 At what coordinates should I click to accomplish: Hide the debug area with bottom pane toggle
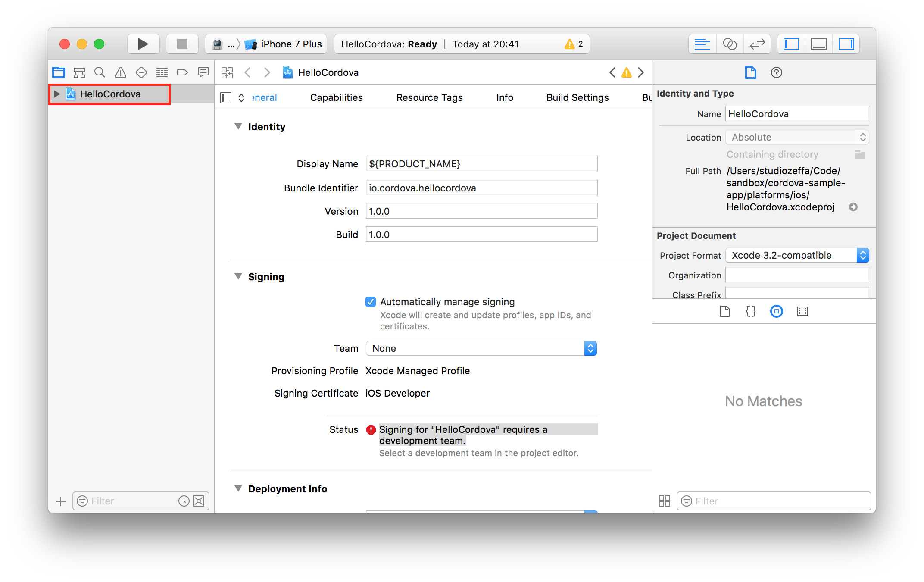click(818, 44)
